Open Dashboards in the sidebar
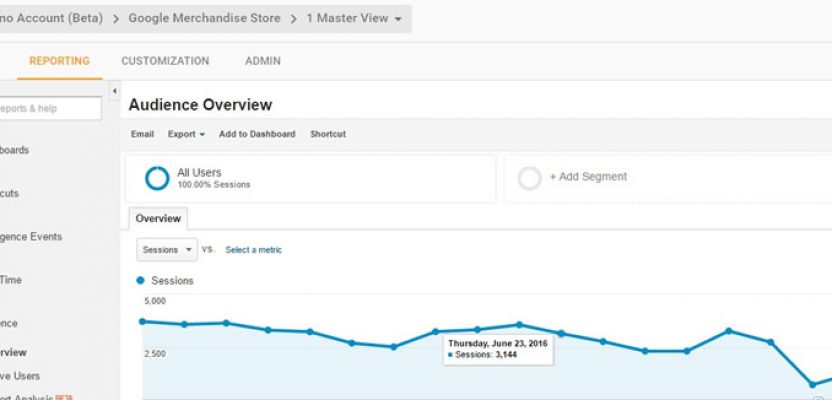The image size is (832, 400). click(15, 150)
